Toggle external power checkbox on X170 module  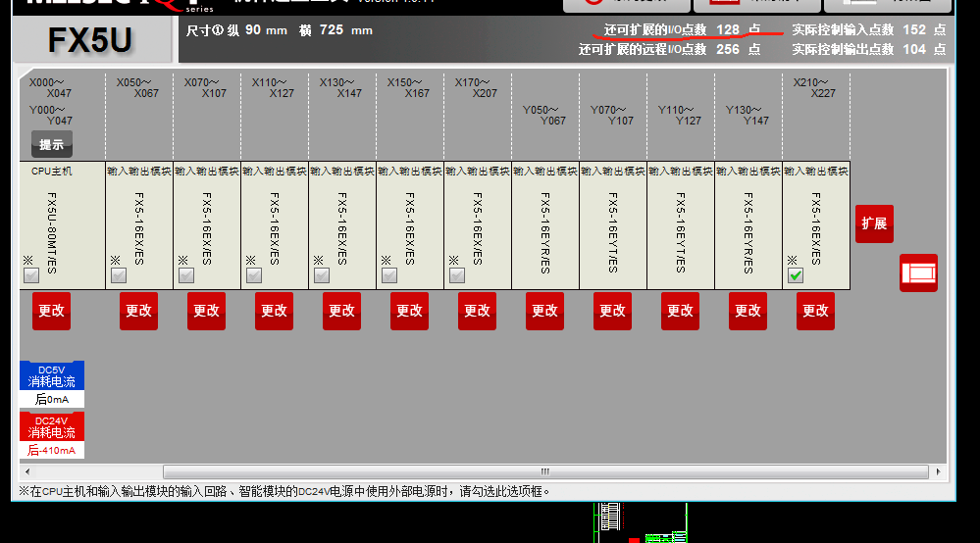tap(457, 275)
